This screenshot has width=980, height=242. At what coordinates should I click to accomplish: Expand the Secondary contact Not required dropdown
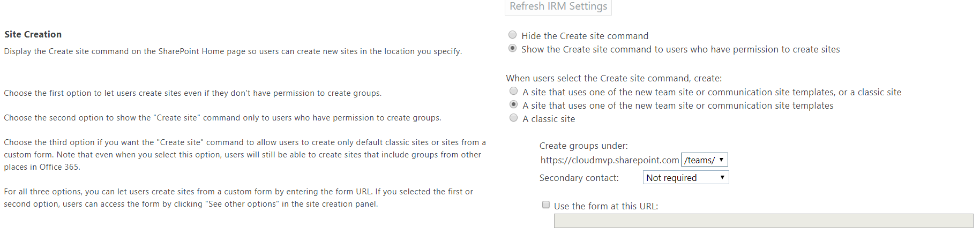[x=686, y=177]
